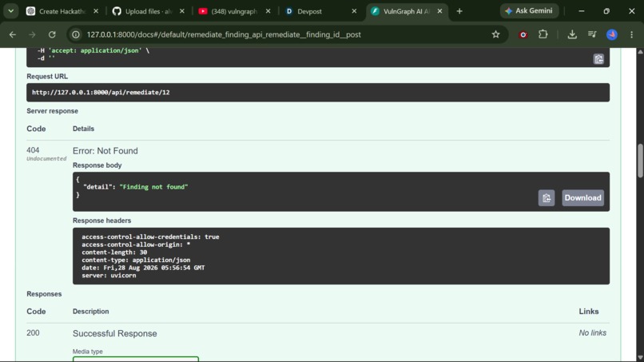This screenshot has width=644, height=362.
Task: Close the Devpost tab
Action: pyautogui.click(x=354, y=11)
